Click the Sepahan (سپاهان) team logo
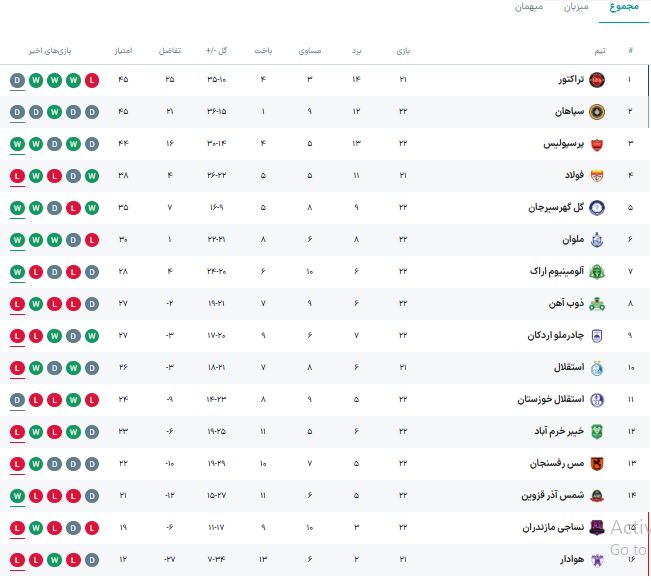651x583 pixels. 597,112
